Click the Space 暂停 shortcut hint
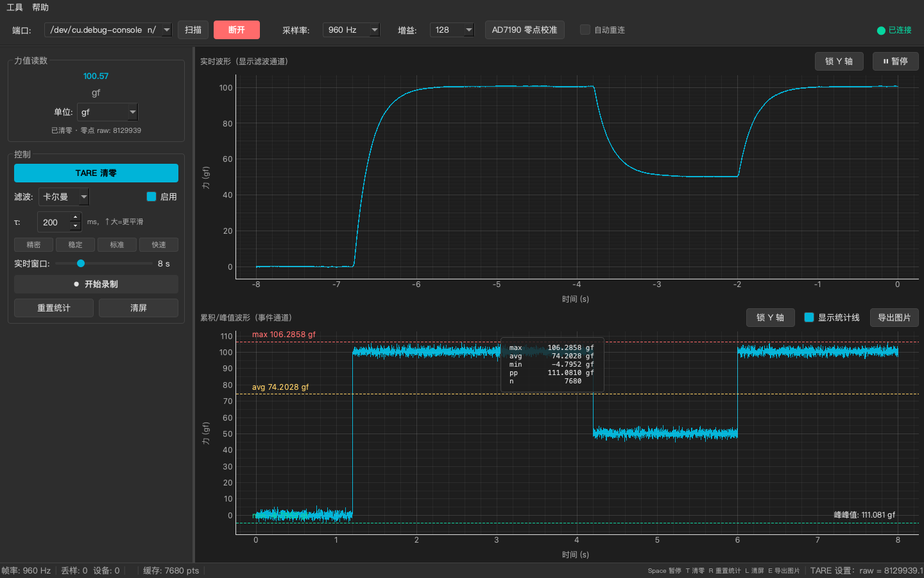924x578 pixels. pyautogui.click(x=664, y=570)
